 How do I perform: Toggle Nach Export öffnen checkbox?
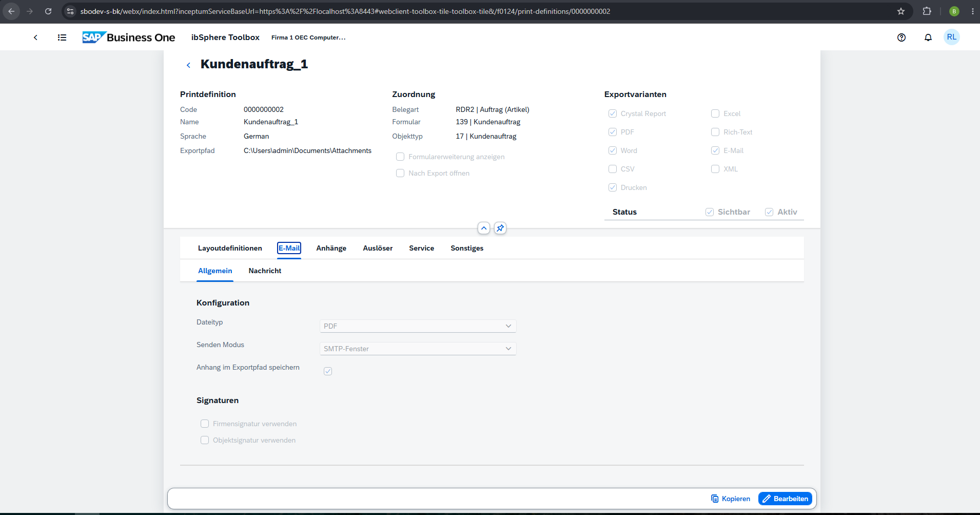click(400, 173)
